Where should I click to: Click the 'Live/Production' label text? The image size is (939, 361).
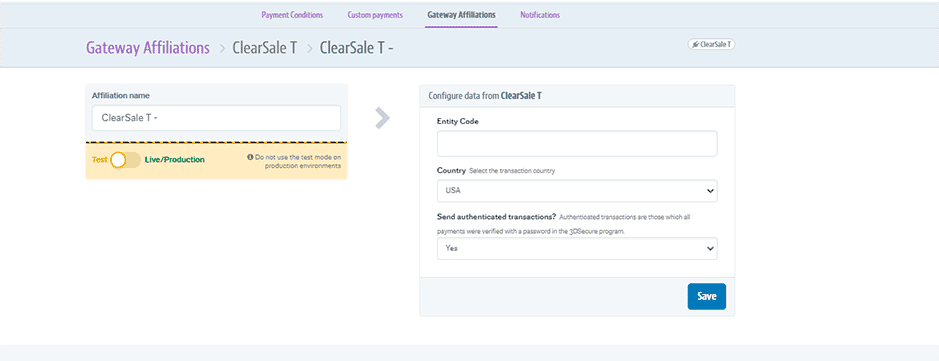click(x=175, y=160)
